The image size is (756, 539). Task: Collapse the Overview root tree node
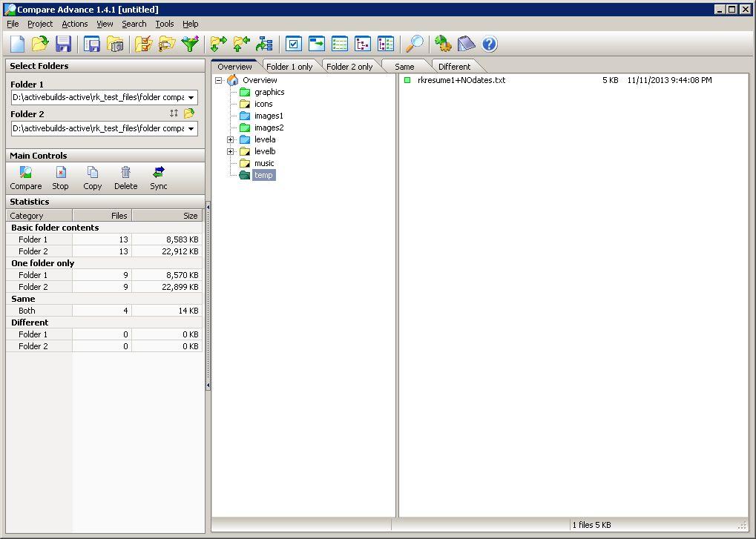click(x=219, y=80)
